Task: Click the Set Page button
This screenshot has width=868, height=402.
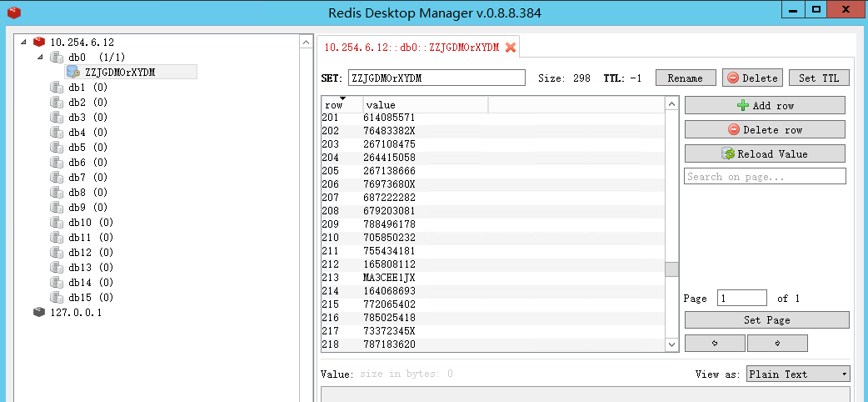Action: (x=766, y=320)
